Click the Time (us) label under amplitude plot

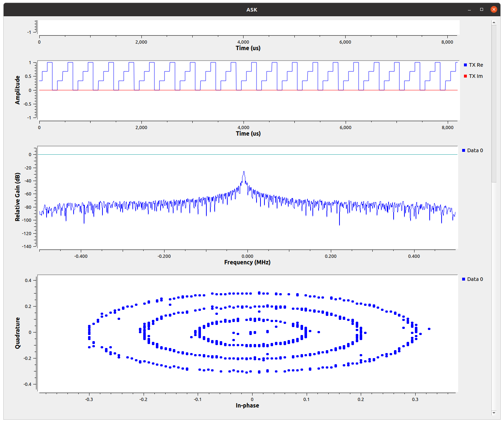tap(248, 133)
